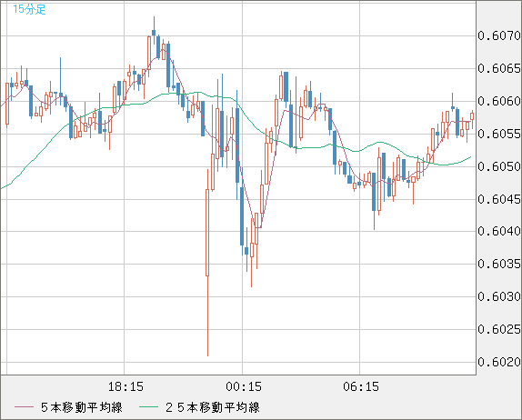This screenshot has width=522, height=420.
Task: Click the 5本移動平均線 legend label
Action: 82,407
